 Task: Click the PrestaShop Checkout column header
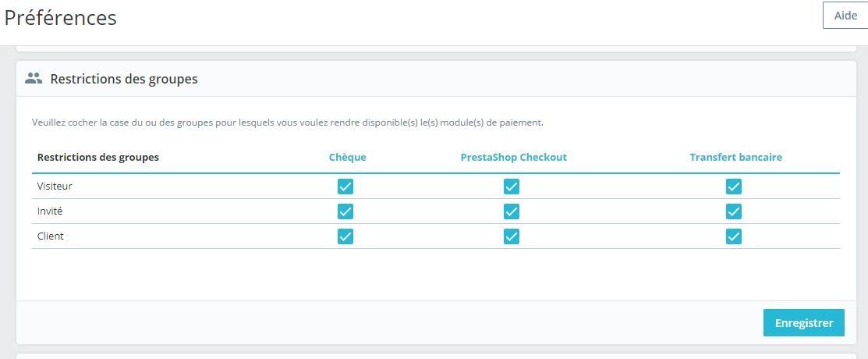[x=514, y=158]
